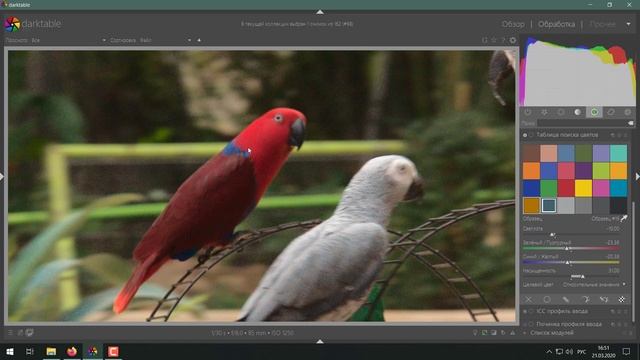Open Таблица поиска цветов multi-instance icon

click(613, 135)
